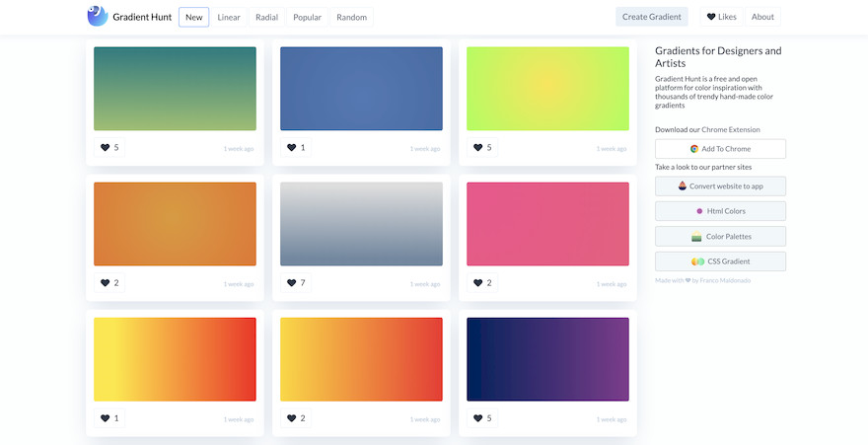Image resolution: width=868 pixels, height=445 pixels.
Task: Like the navy-to-purple gradient
Action: [x=478, y=418]
